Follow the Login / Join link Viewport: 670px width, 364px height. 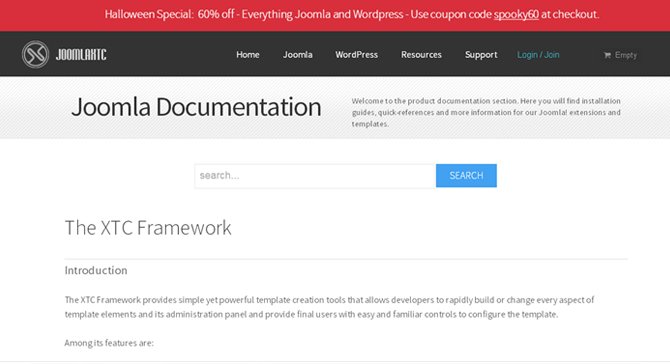[538, 55]
